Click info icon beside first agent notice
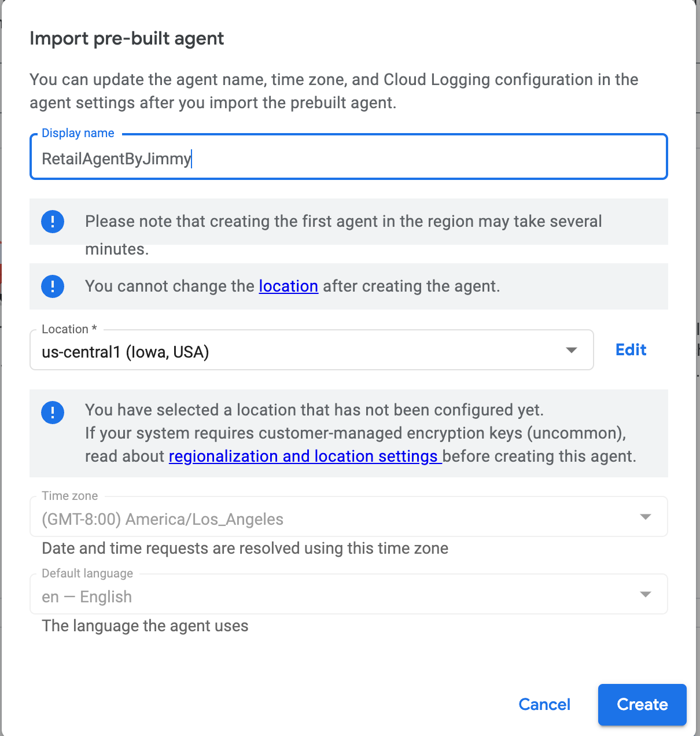 pos(53,222)
